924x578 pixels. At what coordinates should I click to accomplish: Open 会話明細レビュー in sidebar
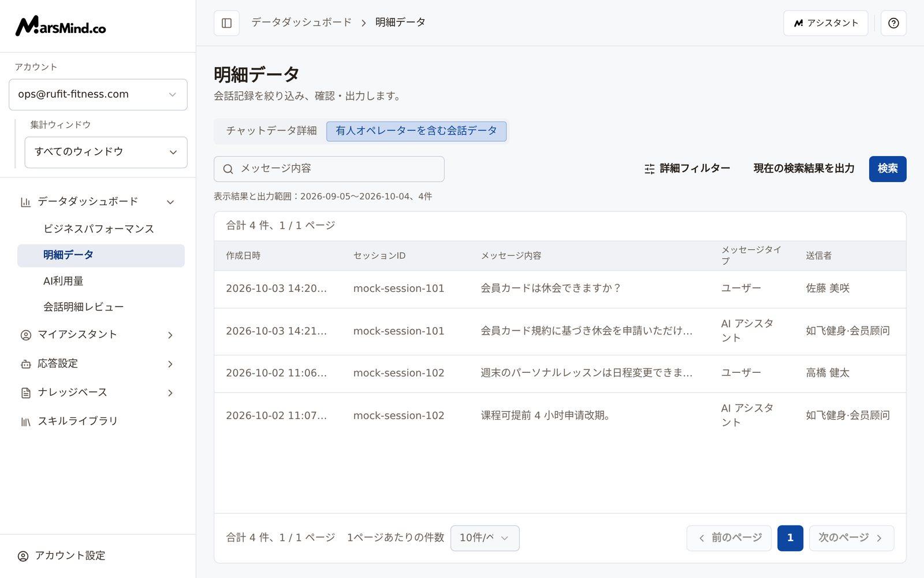pyautogui.click(x=84, y=307)
